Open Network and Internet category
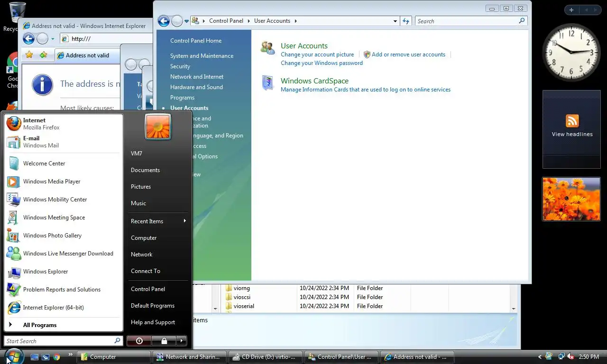 coord(197,77)
